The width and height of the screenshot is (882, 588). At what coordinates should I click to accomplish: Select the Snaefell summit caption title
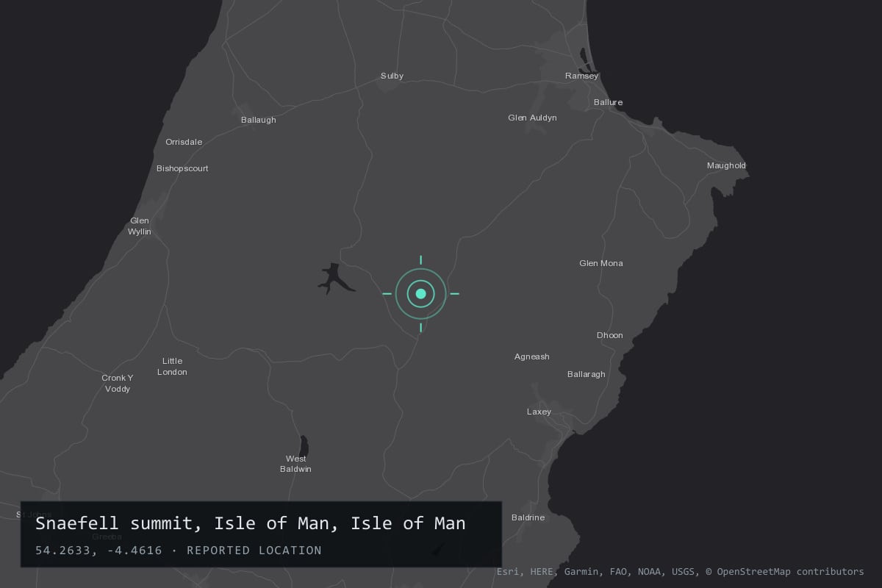pyautogui.click(x=251, y=523)
